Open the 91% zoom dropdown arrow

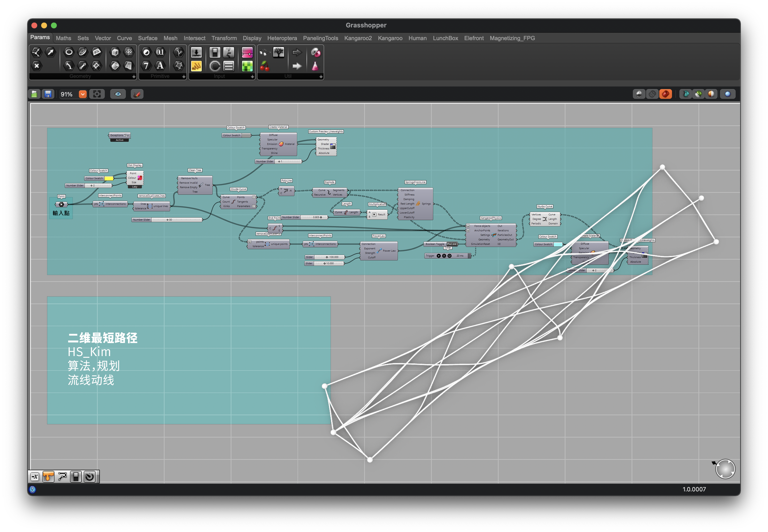(83, 94)
